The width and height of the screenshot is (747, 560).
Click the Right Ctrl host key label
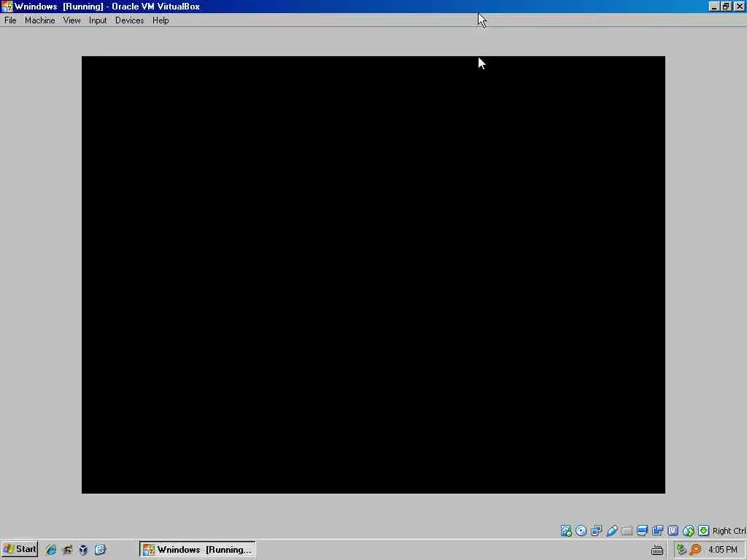coord(729,531)
